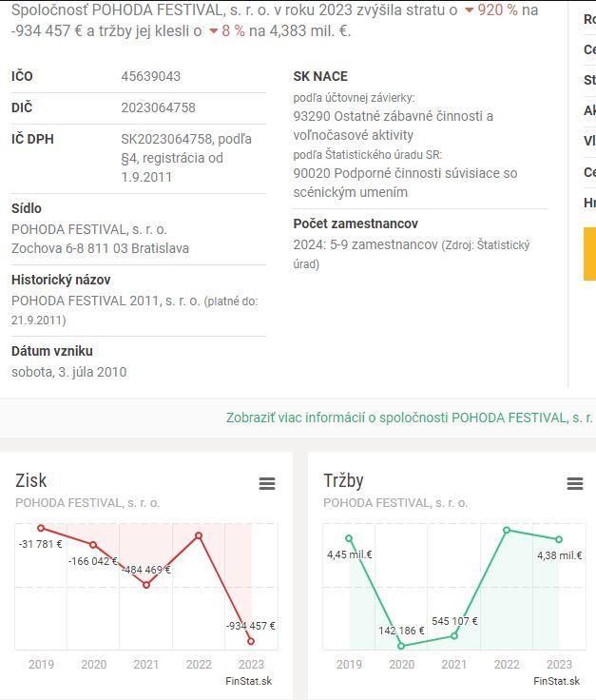Click the 2019 data point in Tržby chart
The image size is (596, 700).
[x=349, y=538]
